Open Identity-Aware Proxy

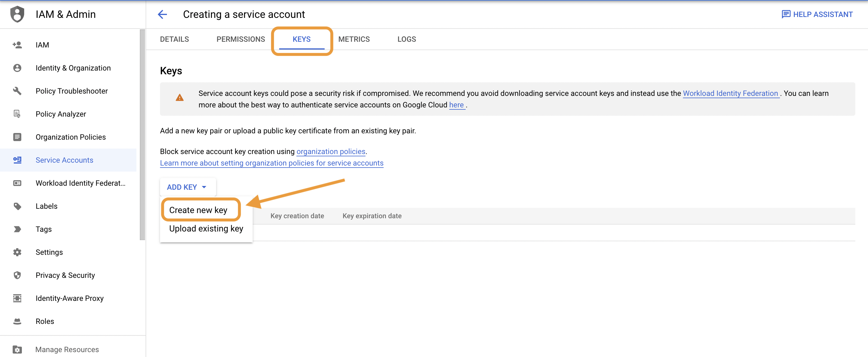pos(68,298)
